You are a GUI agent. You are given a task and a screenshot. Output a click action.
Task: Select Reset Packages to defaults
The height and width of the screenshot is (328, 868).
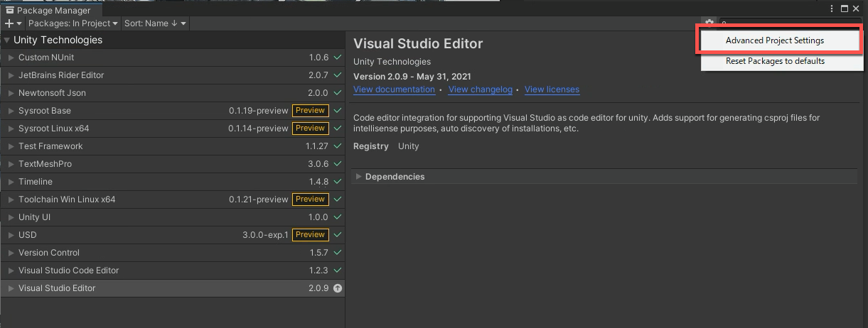pyautogui.click(x=775, y=61)
